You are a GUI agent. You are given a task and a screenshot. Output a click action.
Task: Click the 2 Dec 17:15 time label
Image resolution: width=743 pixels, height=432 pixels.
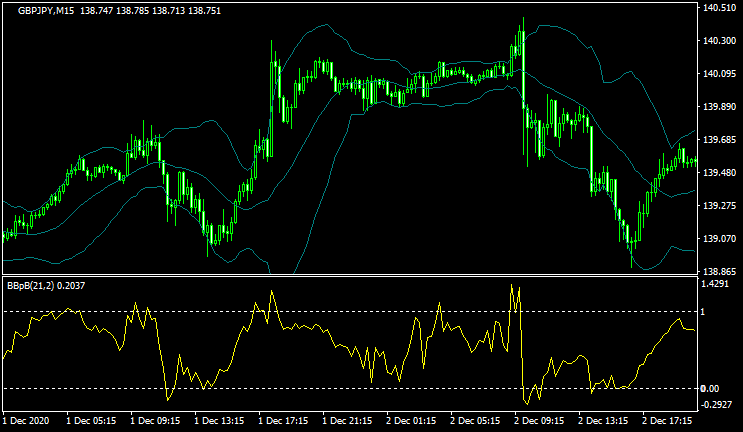667,421
